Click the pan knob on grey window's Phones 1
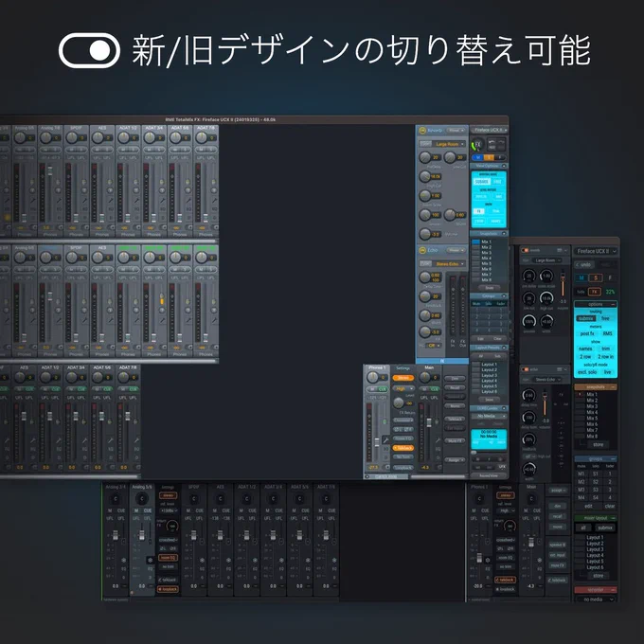644x644 pixels. pos(372,377)
